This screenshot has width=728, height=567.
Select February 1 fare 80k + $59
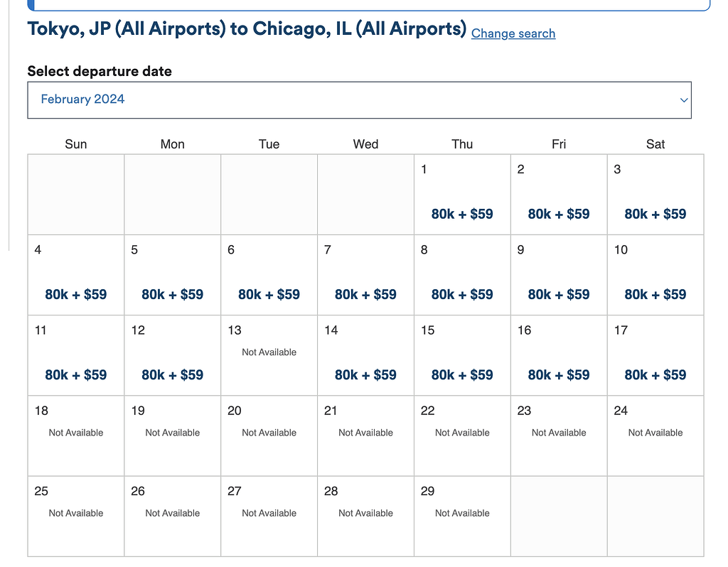pos(462,214)
